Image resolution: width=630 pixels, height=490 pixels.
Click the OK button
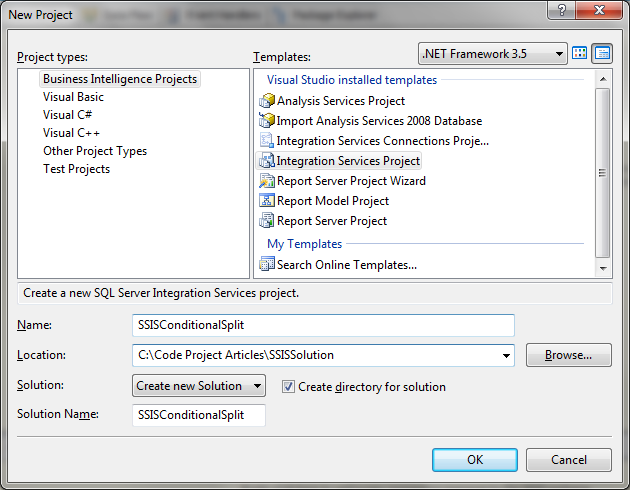[475, 460]
